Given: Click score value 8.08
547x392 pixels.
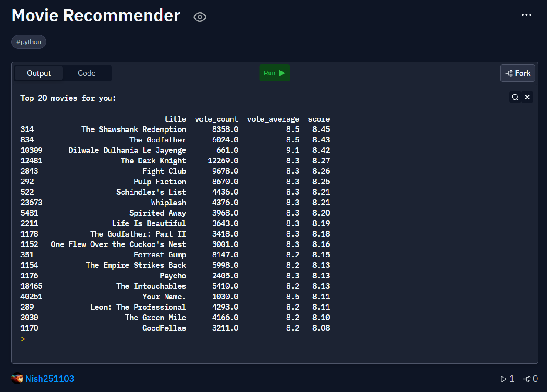Looking at the screenshot, I should coord(321,328).
